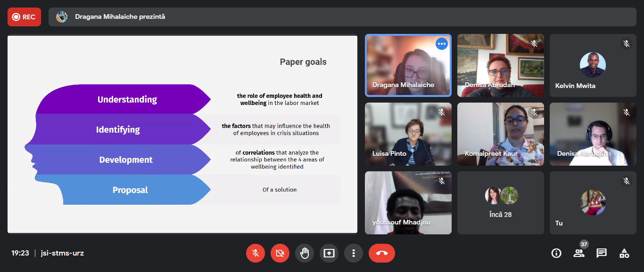
Task: Raise your hand
Action: point(305,253)
